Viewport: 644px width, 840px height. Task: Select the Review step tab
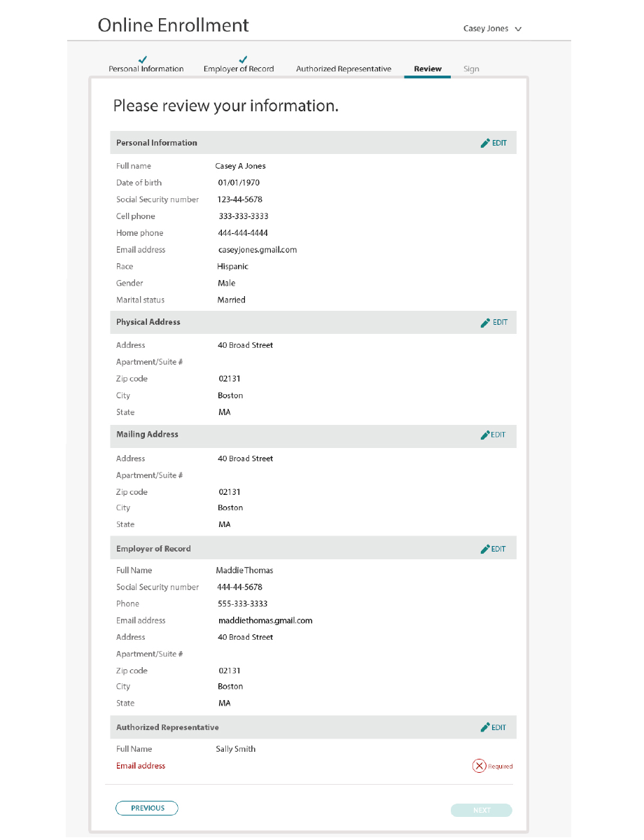coord(428,69)
